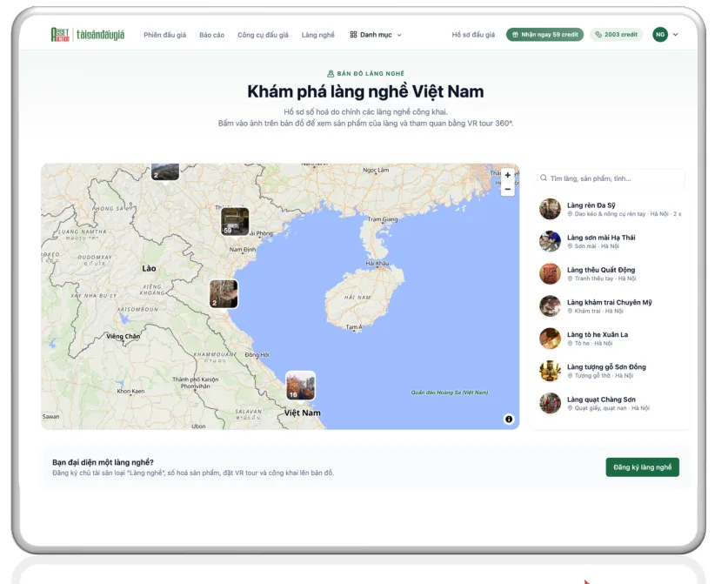Click Làng rèn Đa Sỹ avatar image
This screenshot has height=584, width=728.
(x=551, y=209)
